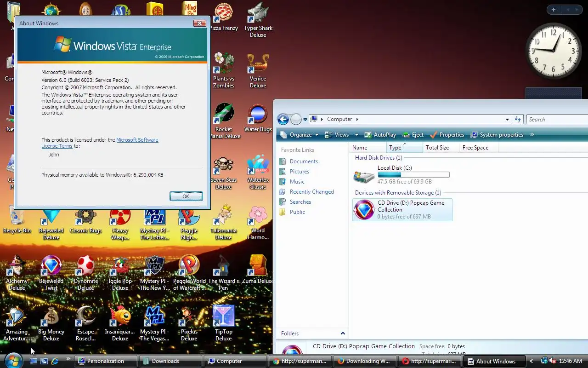Image resolution: width=588 pixels, height=368 pixels.
Task: Sort by Type column header
Action: point(404,148)
